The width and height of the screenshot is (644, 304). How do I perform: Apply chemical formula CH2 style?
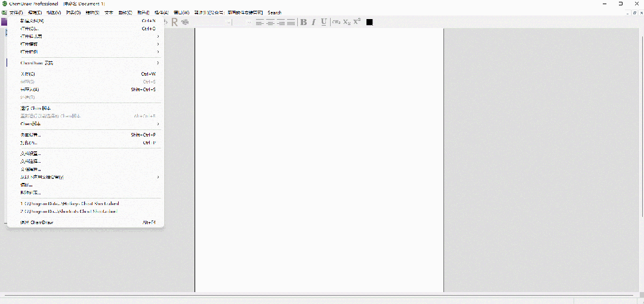337,22
